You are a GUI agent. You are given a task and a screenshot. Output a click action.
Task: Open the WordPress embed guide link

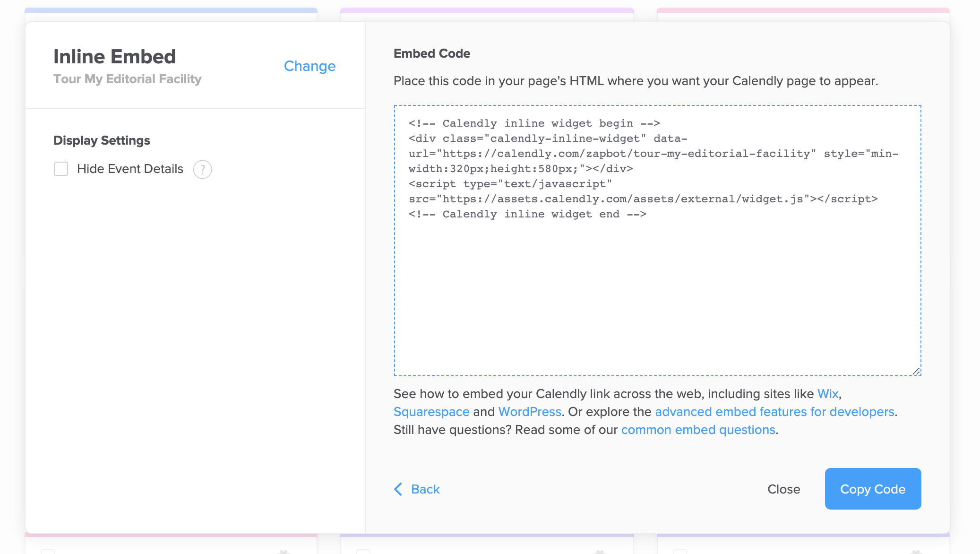pyautogui.click(x=530, y=412)
